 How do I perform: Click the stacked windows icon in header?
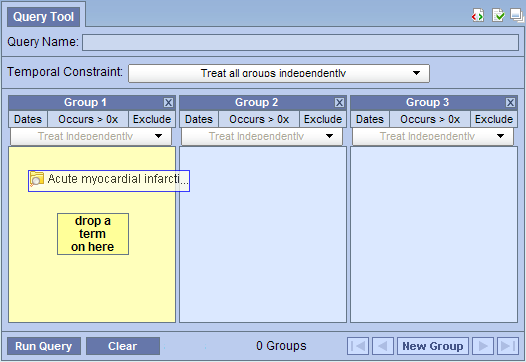517,15
